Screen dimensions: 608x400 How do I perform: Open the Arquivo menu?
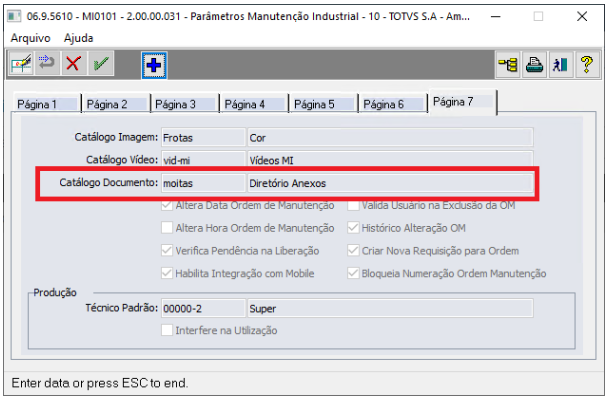[31, 38]
